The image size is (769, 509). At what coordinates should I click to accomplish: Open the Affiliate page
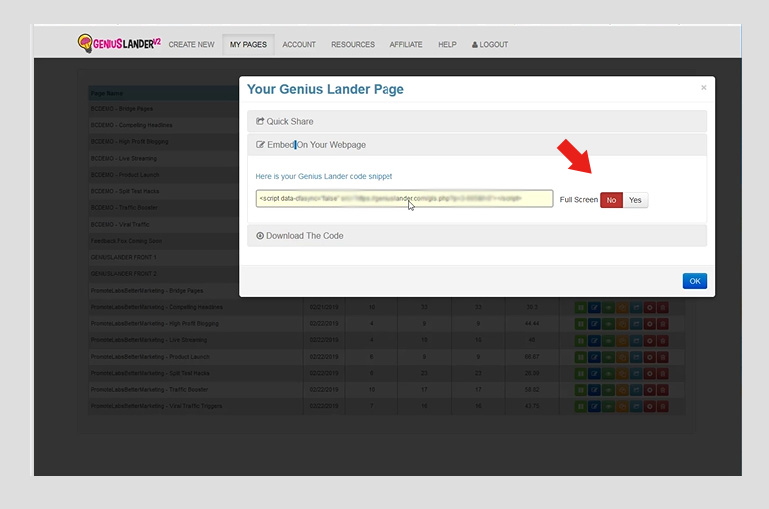point(406,45)
